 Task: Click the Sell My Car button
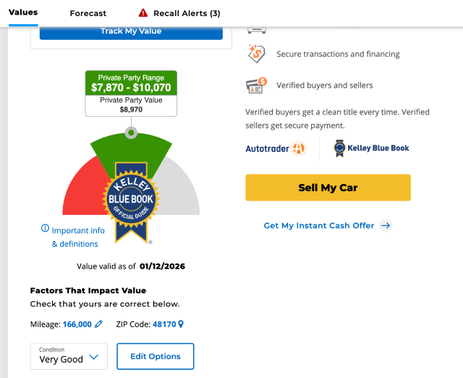tap(328, 187)
